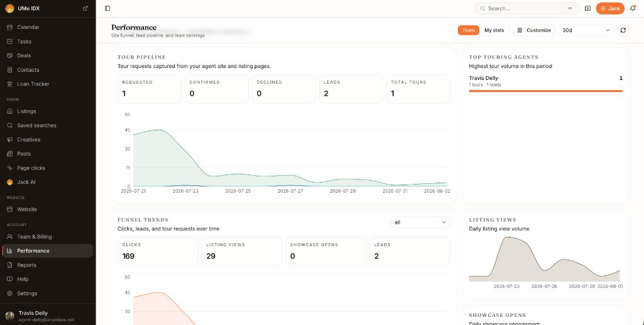Viewport: 644px width, 325px height.
Task: Switch to Team stats view
Action: tap(468, 30)
